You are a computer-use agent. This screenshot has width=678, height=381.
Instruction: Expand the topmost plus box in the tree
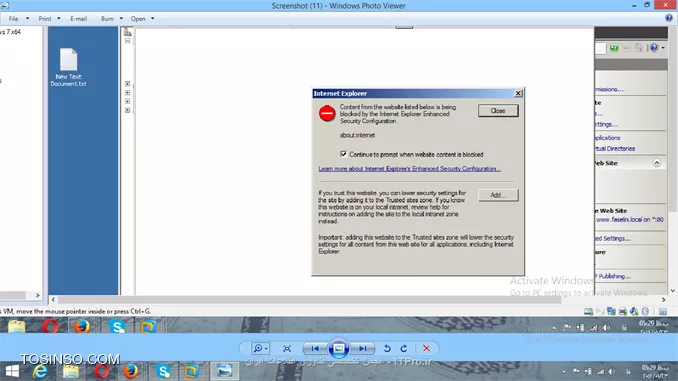(x=128, y=84)
